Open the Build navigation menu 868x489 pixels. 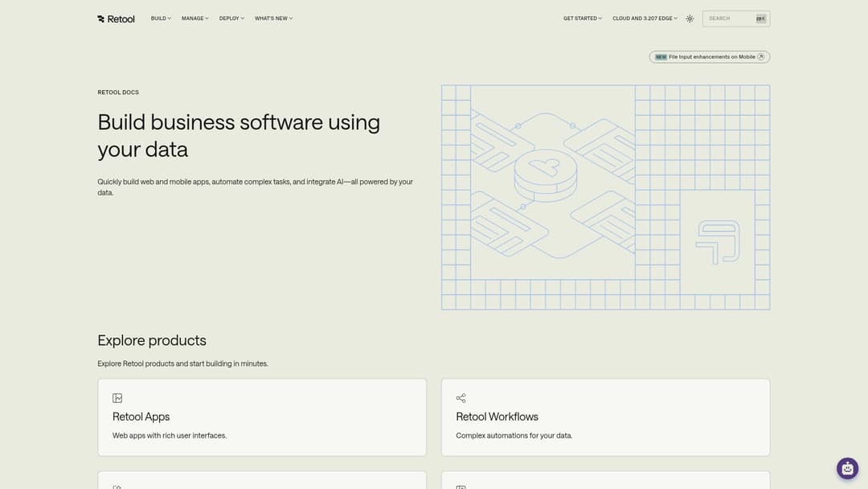(x=161, y=18)
